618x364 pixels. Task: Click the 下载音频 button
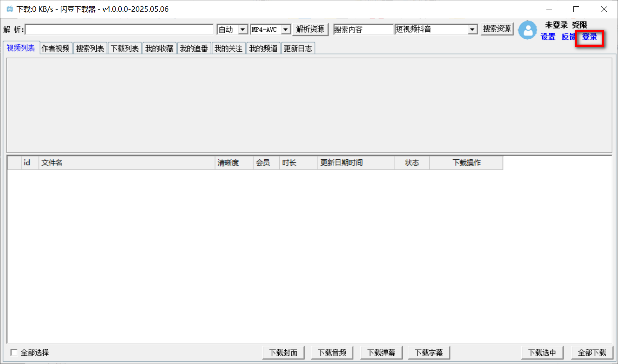tap(332, 353)
